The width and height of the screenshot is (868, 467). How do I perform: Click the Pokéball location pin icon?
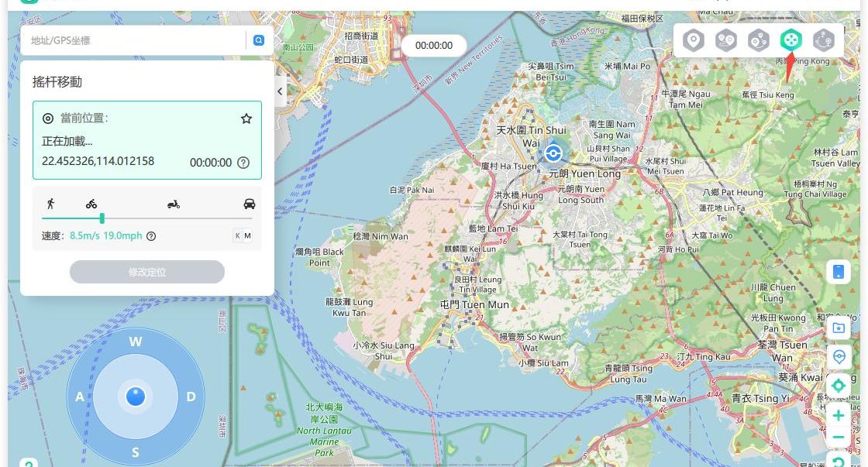[838, 356]
